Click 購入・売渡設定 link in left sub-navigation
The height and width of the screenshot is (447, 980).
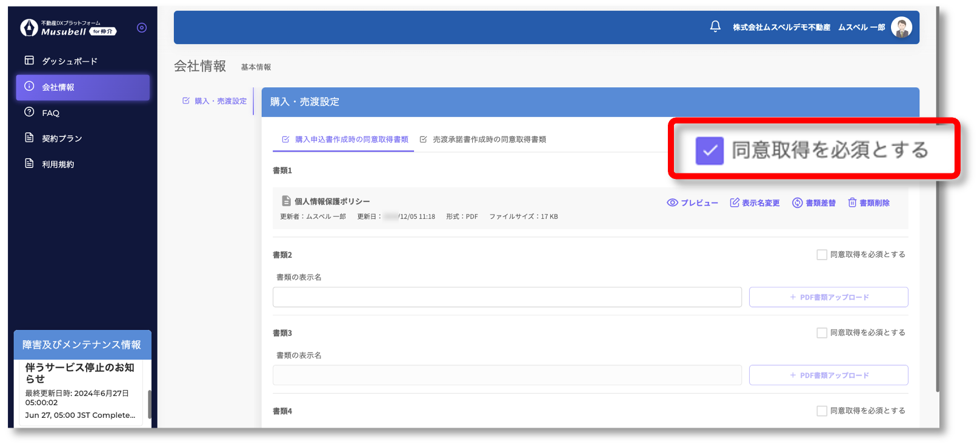(220, 101)
